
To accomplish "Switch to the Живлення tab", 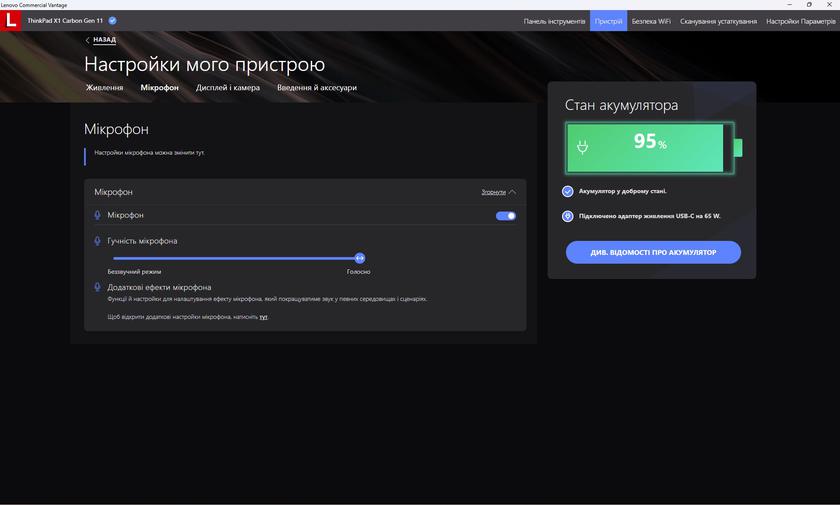I will point(104,88).
